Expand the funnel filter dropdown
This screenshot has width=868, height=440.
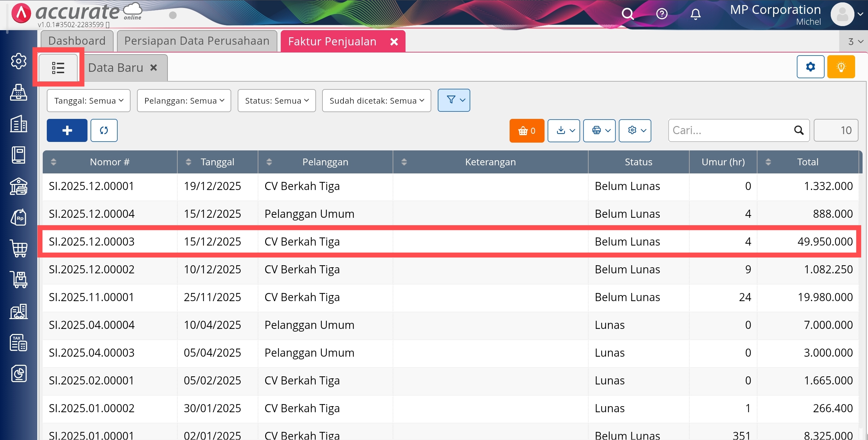click(x=454, y=100)
